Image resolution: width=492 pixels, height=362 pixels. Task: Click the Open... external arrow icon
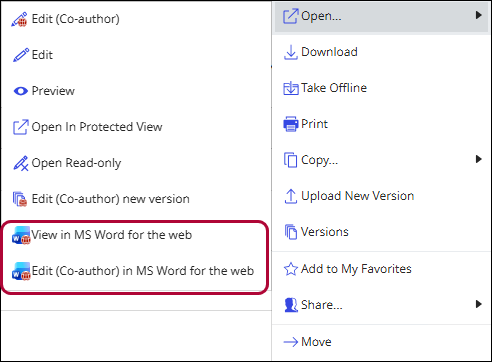pos(290,16)
